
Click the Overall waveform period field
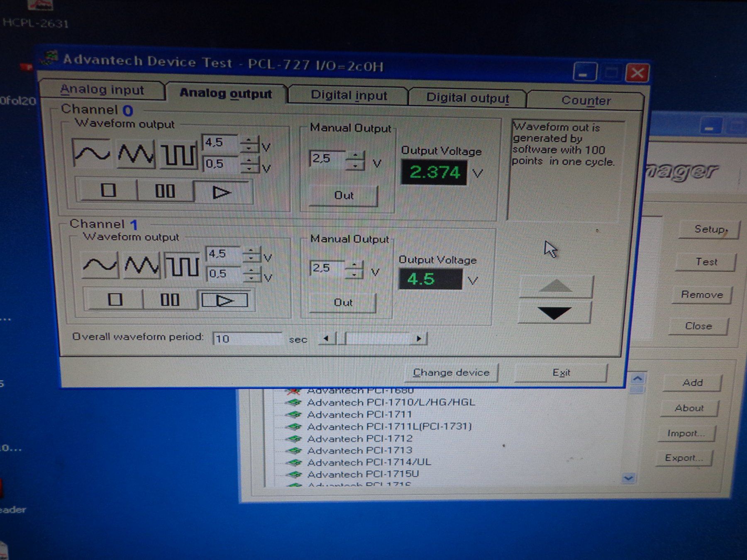[247, 338]
